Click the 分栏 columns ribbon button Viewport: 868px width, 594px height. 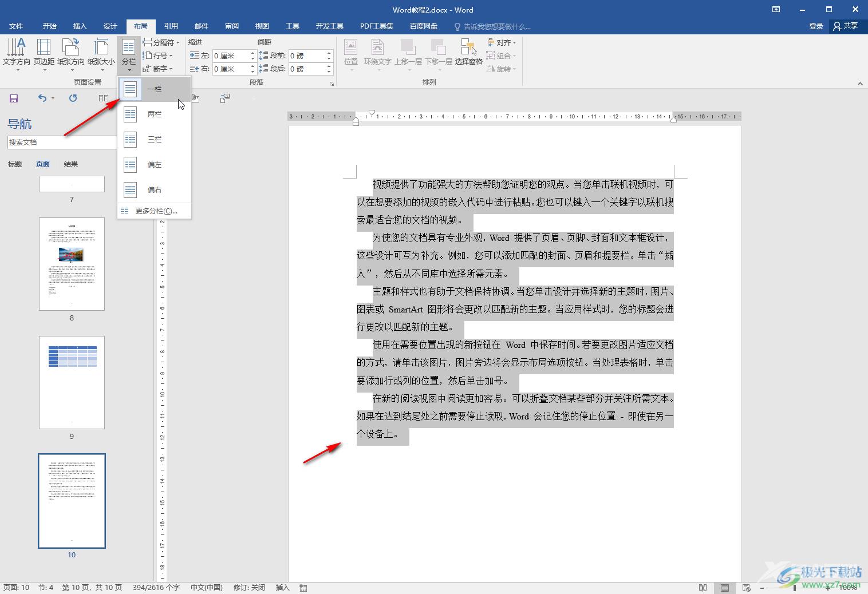pyautogui.click(x=129, y=54)
